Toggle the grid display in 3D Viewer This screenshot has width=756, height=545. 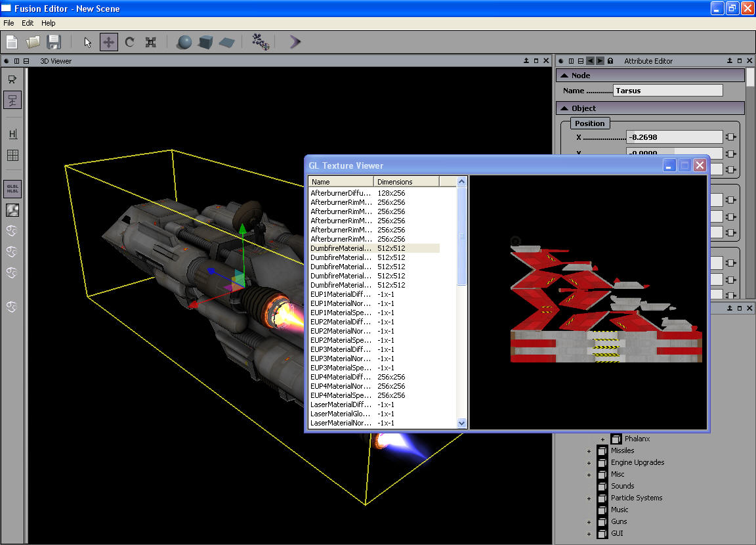[12, 156]
